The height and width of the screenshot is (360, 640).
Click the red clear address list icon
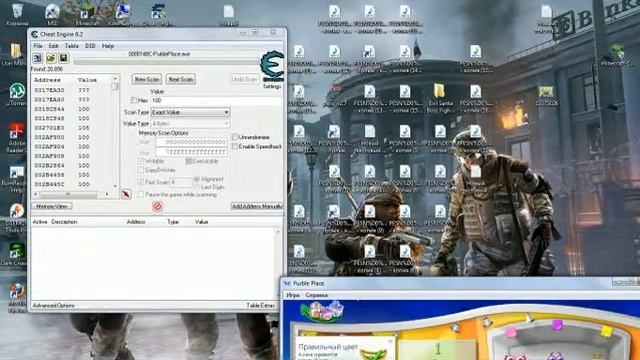(x=157, y=206)
